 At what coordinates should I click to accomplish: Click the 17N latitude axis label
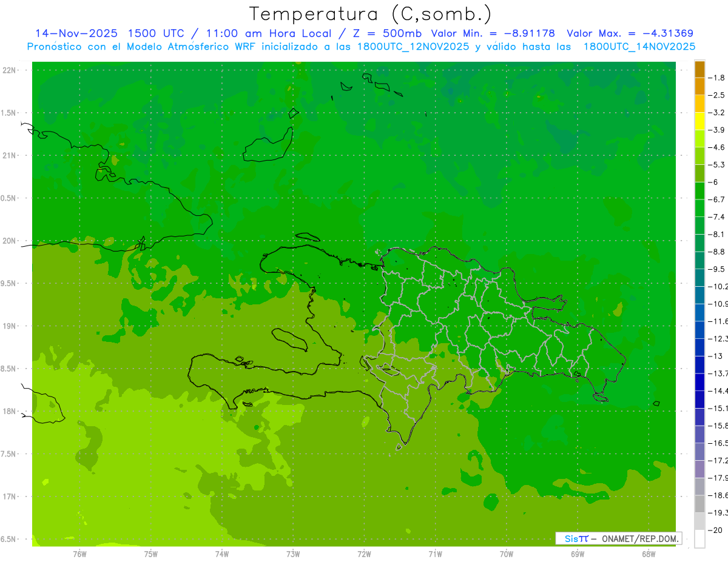coord(10,497)
